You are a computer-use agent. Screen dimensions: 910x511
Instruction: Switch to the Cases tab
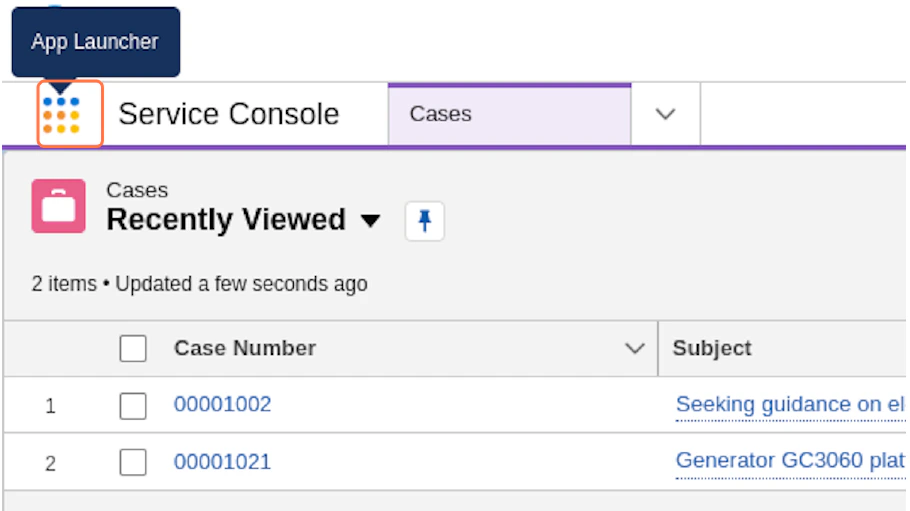point(440,114)
